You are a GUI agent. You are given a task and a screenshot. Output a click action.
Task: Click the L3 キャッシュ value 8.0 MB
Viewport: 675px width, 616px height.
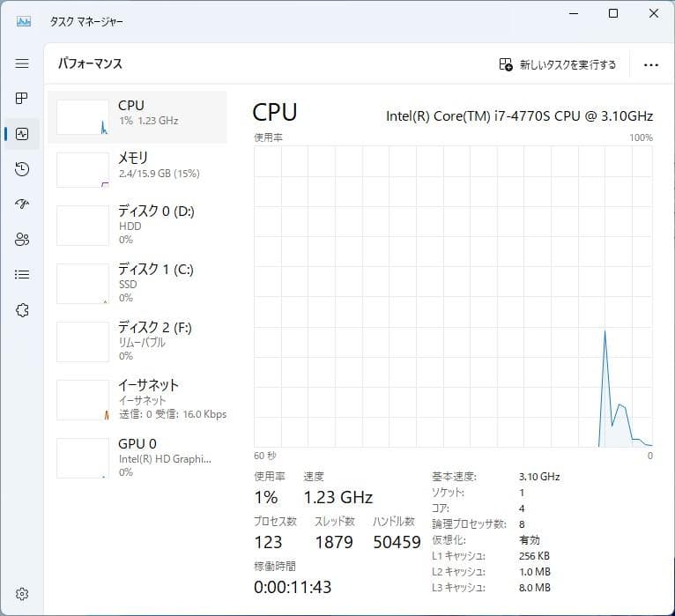[x=535, y=588]
